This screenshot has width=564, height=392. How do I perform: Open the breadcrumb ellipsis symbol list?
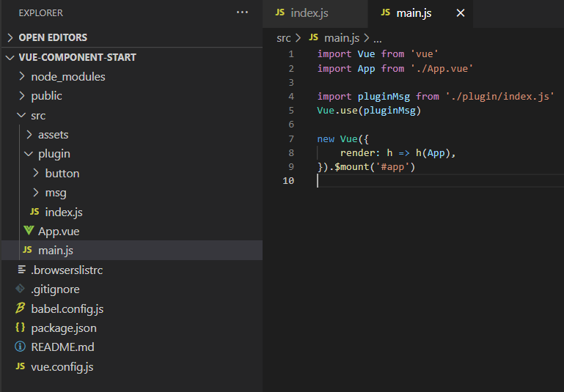377,39
